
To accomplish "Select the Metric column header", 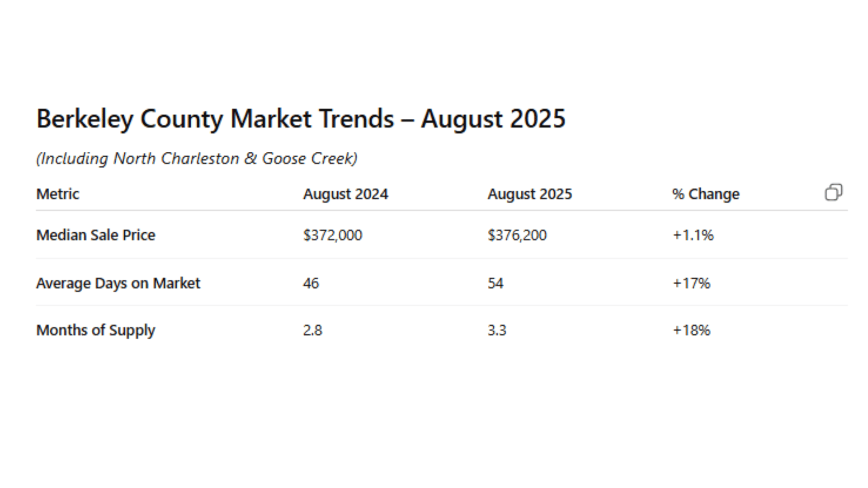I will [57, 194].
